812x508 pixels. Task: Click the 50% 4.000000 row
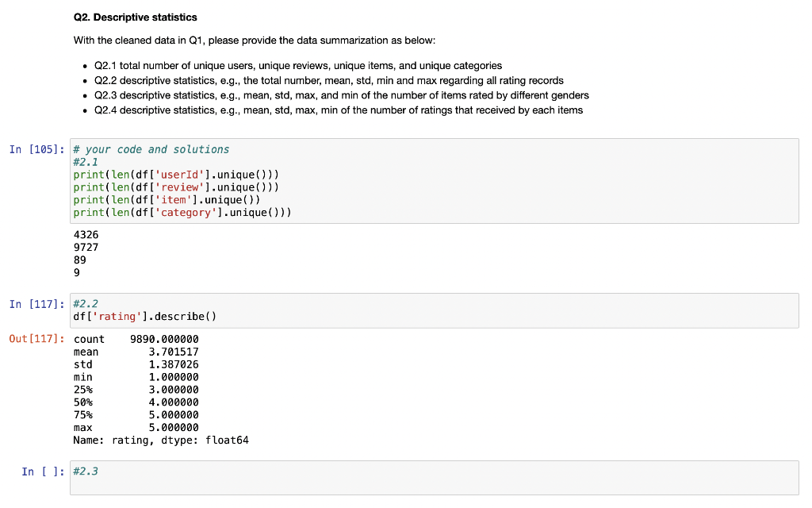[136, 402]
